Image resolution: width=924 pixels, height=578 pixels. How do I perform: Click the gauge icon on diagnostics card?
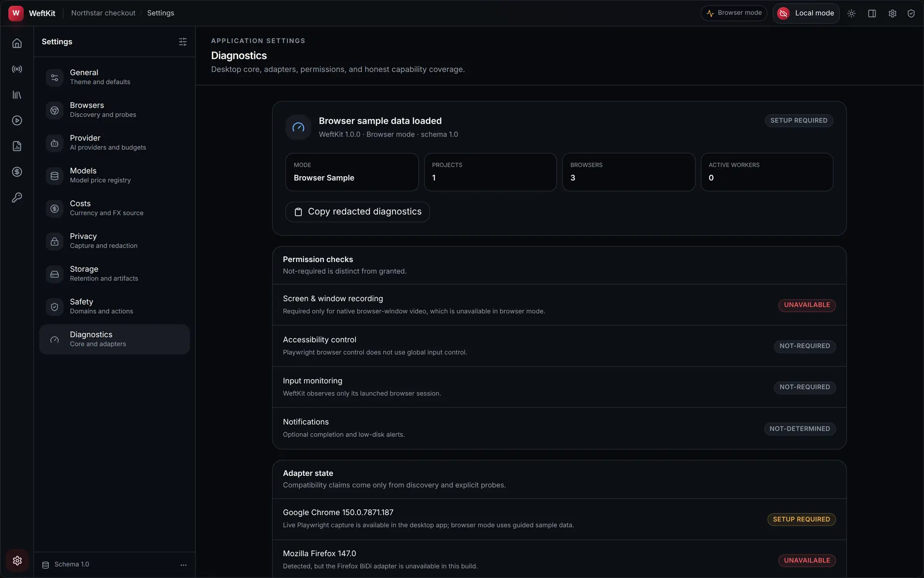coord(298,127)
